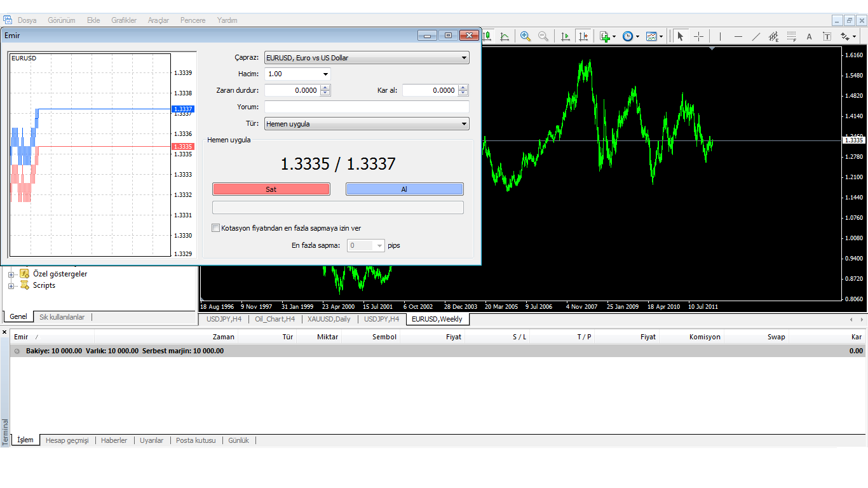This screenshot has height=488, width=868.
Task: Open the Yardım menu
Action: [x=227, y=20]
